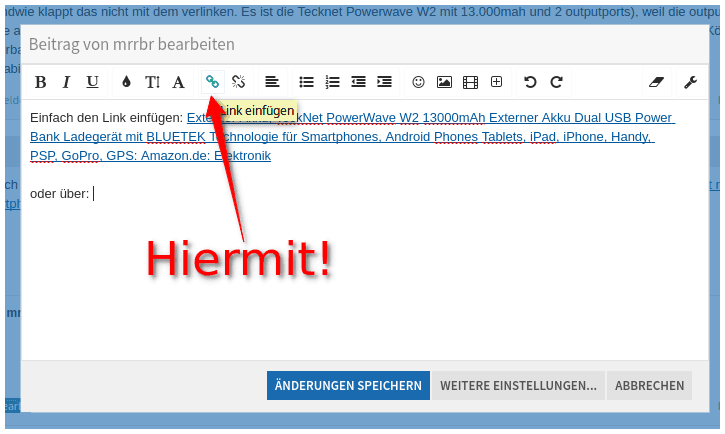Click the remove formatting eraser icon
This screenshot has height=434, width=725.
pos(657,82)
